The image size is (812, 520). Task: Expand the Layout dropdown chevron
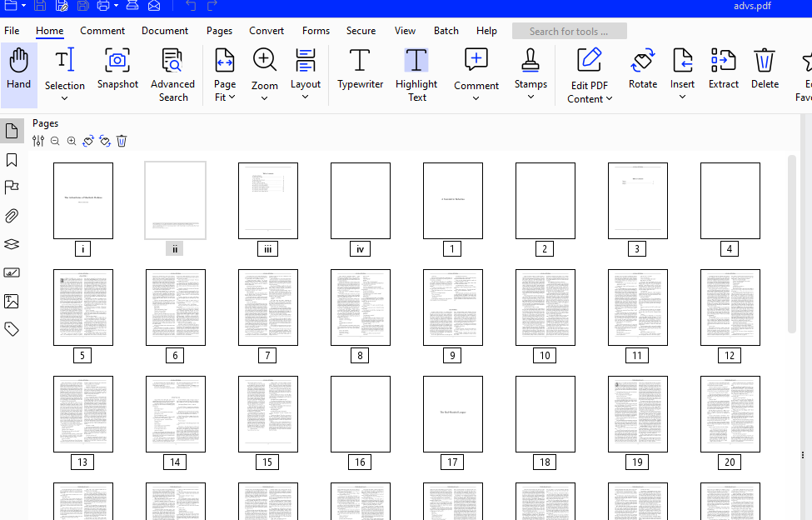click(305, 97)
